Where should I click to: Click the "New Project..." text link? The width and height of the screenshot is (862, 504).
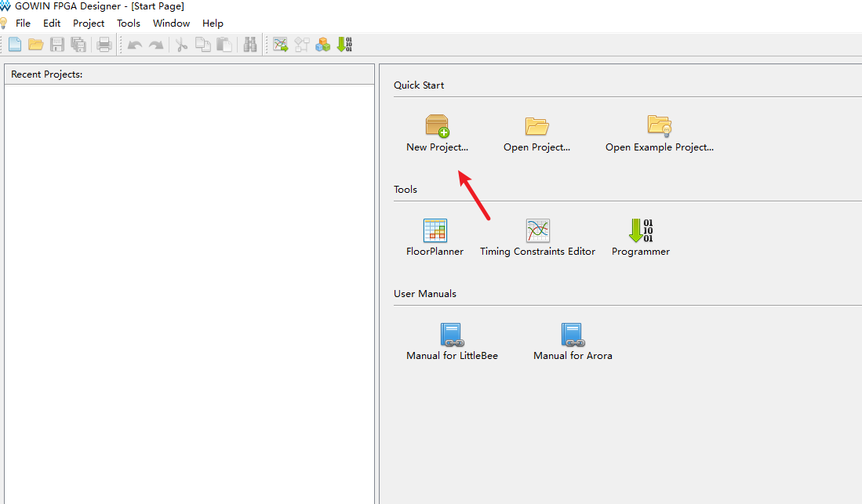[x=437, y=147]
